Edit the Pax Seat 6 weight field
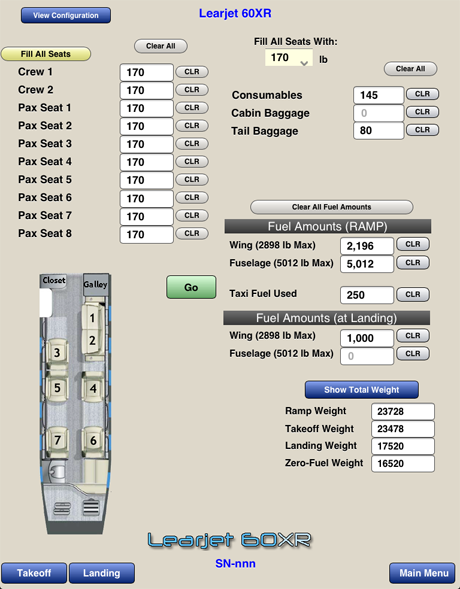The width and height of the screenshot is (460, 589). tap(146, 198)
